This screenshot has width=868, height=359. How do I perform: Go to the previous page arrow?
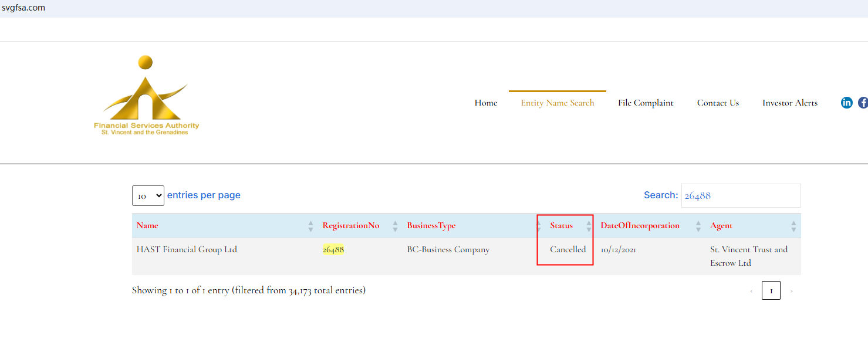[751, 291]
